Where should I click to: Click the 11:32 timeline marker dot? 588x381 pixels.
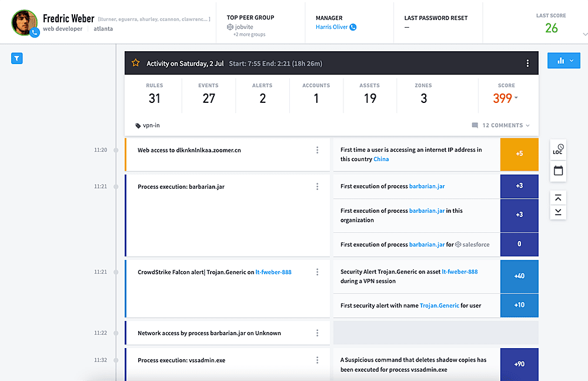[116, 360]
